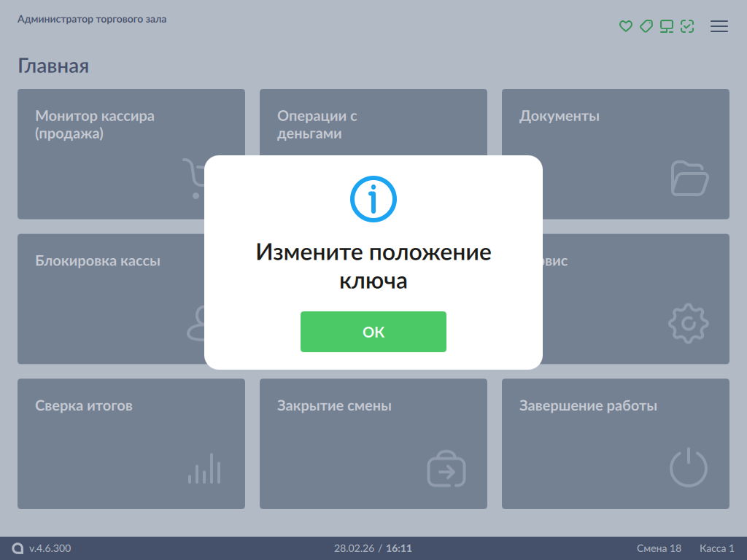
Task: Open the hamburger menu
Action: tap(719, 26)
